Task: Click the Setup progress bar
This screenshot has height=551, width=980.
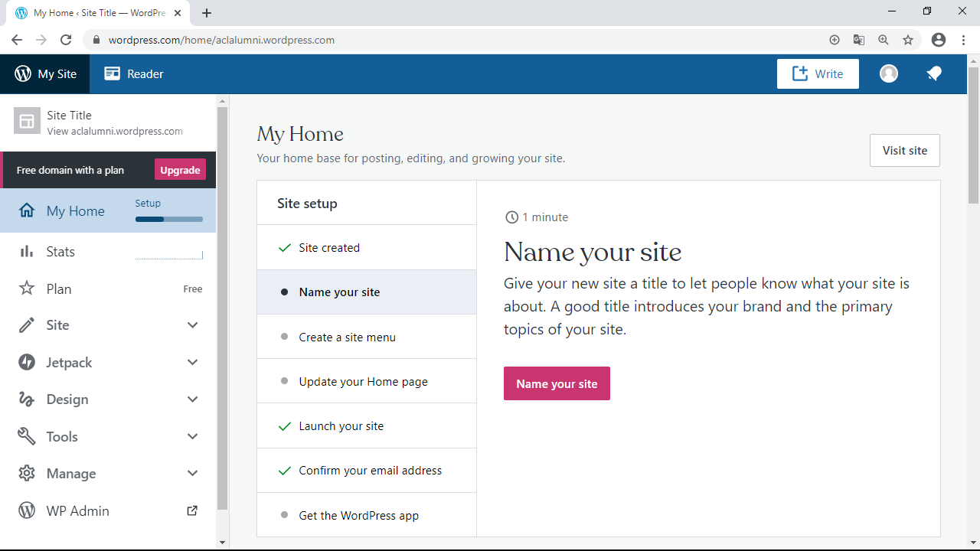Action: click(x=168, y=219)
